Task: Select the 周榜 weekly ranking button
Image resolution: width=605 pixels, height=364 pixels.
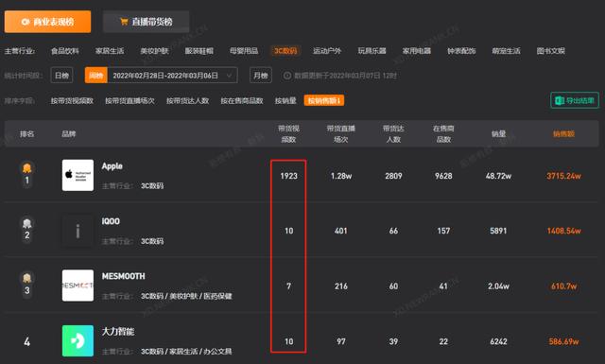Action: [x=96, y=76]
